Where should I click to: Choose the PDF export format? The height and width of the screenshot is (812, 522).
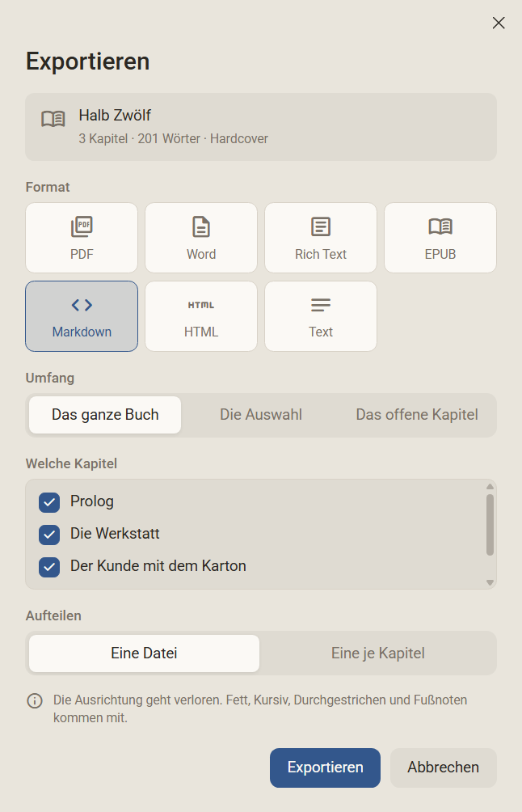pyautogui.click(x=82, y=238)
